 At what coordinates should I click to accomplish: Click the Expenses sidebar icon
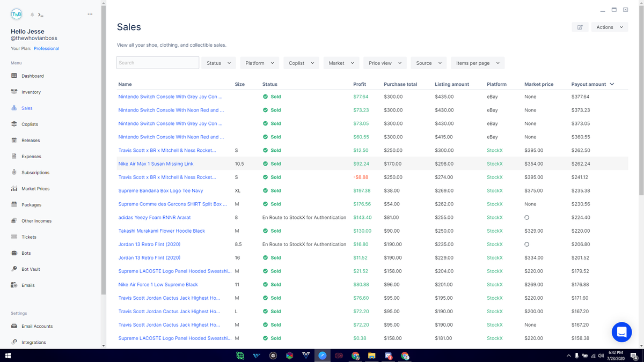(14, 156)
